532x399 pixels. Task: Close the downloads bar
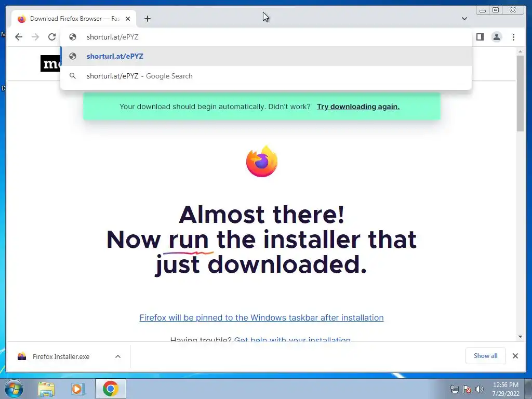point(515,356)
